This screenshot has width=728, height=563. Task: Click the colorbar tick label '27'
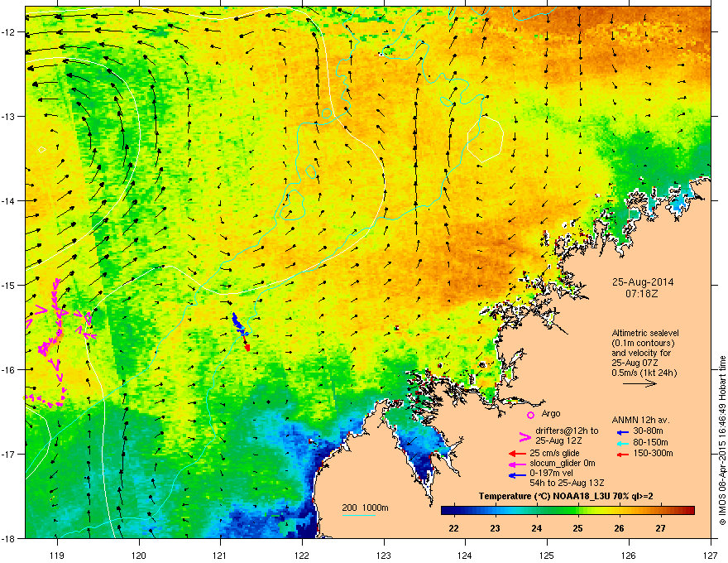click(661, 528)
